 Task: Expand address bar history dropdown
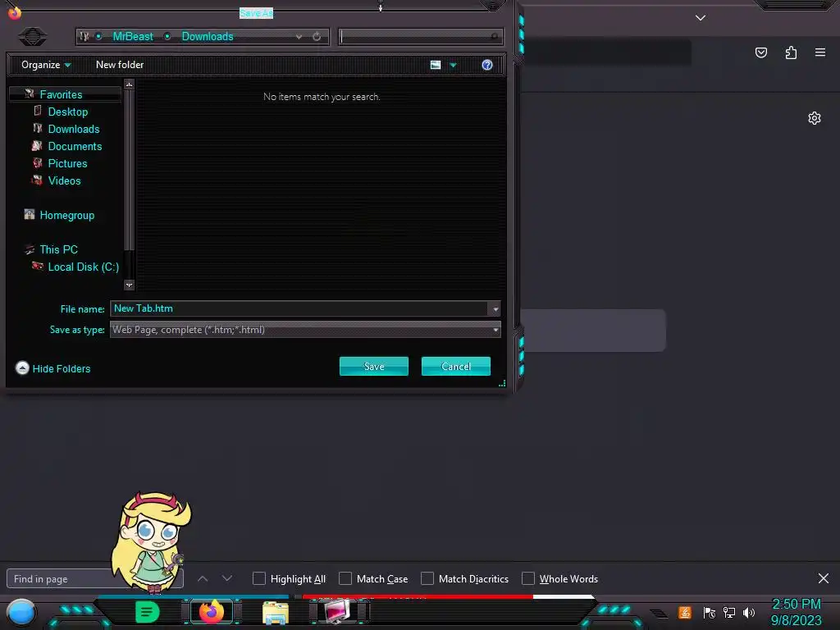point(299,37)
